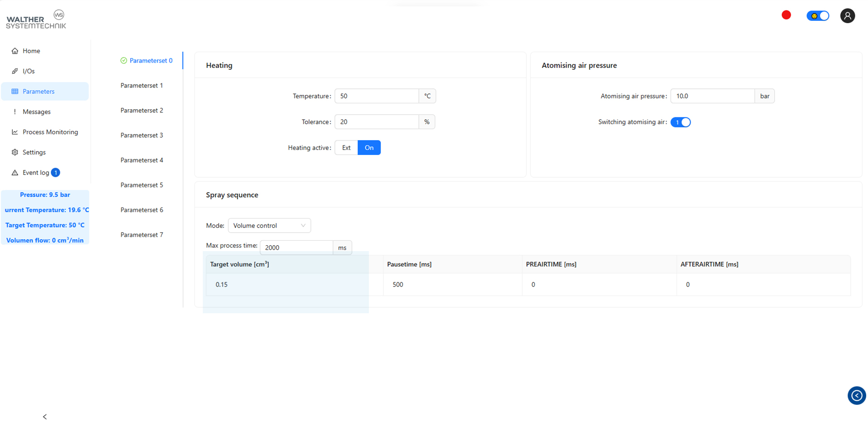Click the Settings gear icon
The height and width of the screenshot is (422, 868).
[x=15, y=152]
